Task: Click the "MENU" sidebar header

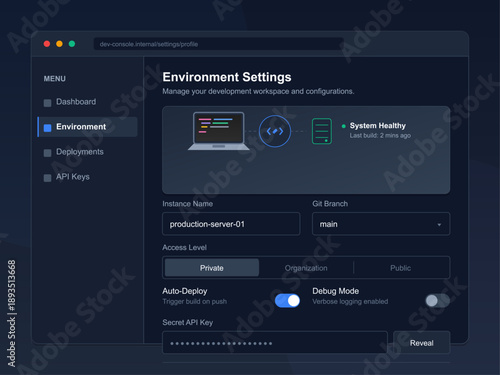Action: 55,79
